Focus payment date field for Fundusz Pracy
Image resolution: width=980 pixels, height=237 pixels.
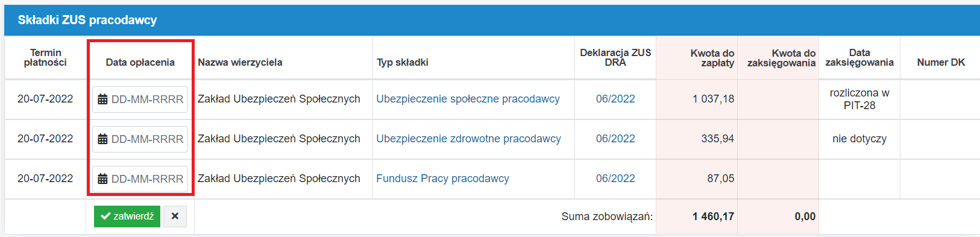click(140, 179)
